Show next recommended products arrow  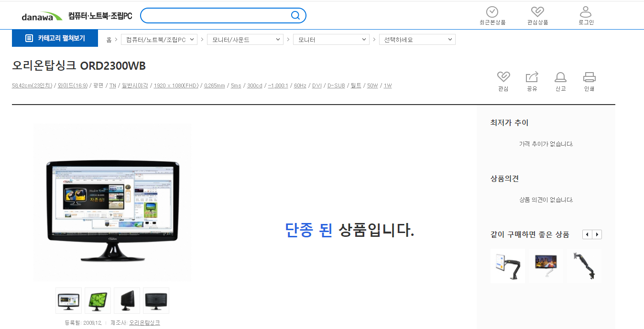point(597,234)
